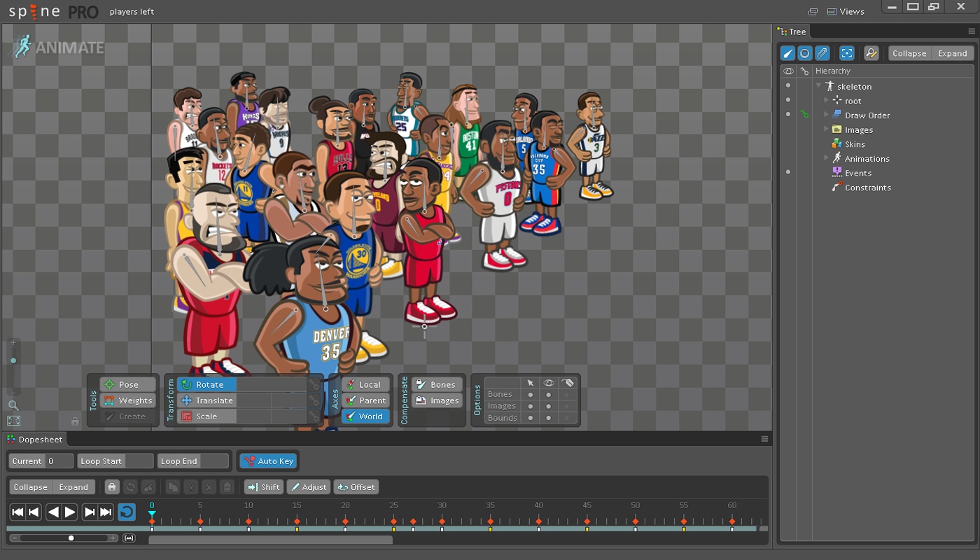The height and width of the screenshot is (560, 980).
Task: Click the Animate mode switch icon
Action: [x=22, y=47]
